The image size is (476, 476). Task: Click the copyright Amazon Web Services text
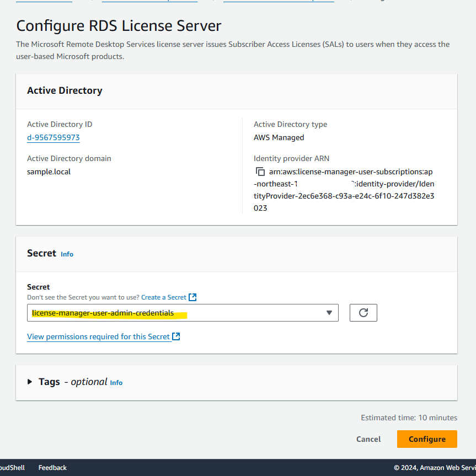click(435, 468)
